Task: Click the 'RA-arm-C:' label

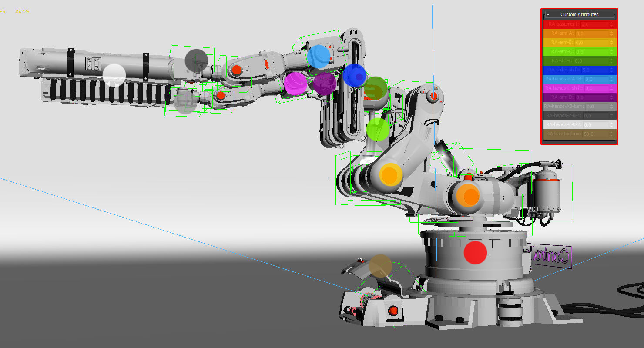Action: tap(563, 52)
